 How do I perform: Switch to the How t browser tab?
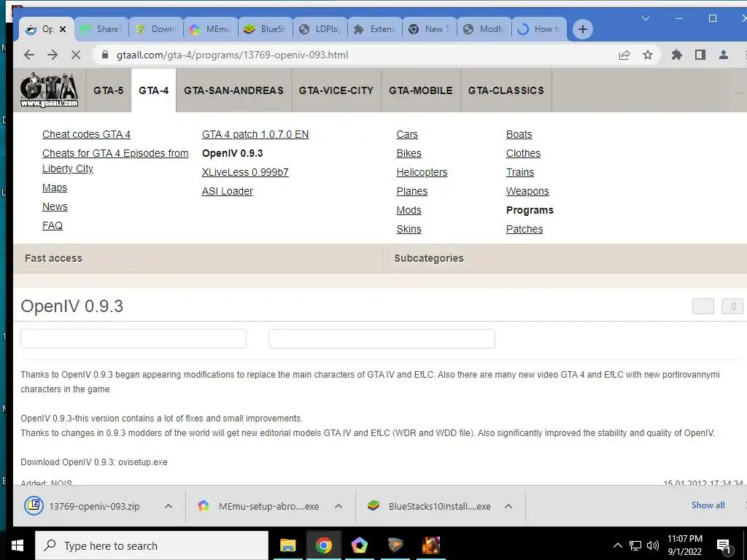(x=540, y=29)
